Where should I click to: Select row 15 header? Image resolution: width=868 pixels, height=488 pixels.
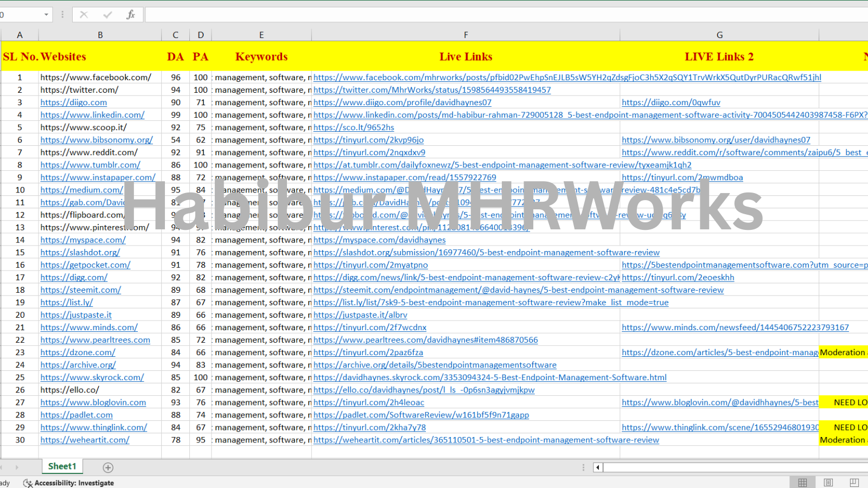pos(20,253)
